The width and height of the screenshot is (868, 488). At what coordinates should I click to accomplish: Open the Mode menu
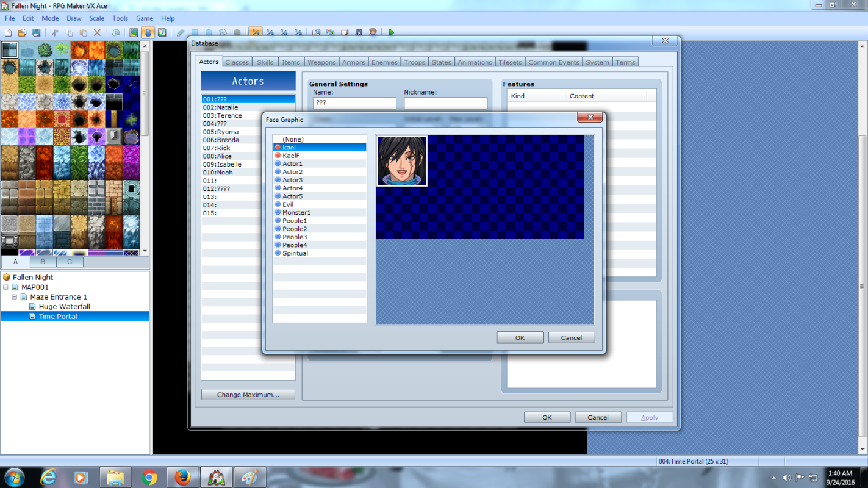click(50, 18)
